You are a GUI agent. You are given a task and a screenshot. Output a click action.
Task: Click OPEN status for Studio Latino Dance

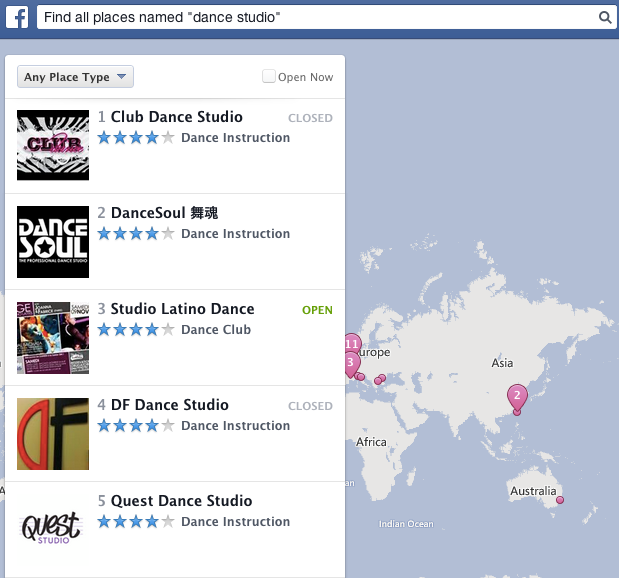point(317,310)
